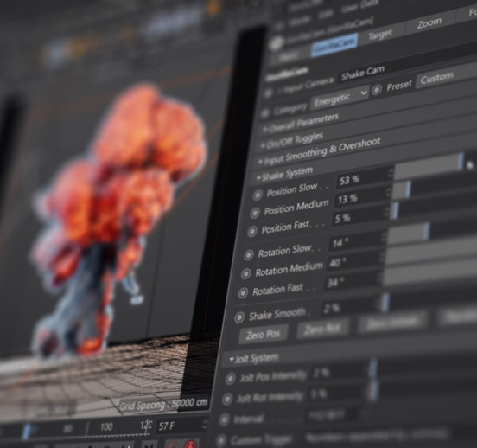This screenshot has width=477, height=448.
Task: Toggle Rotation Medium keyframe dot
Action: coord(245,274)
